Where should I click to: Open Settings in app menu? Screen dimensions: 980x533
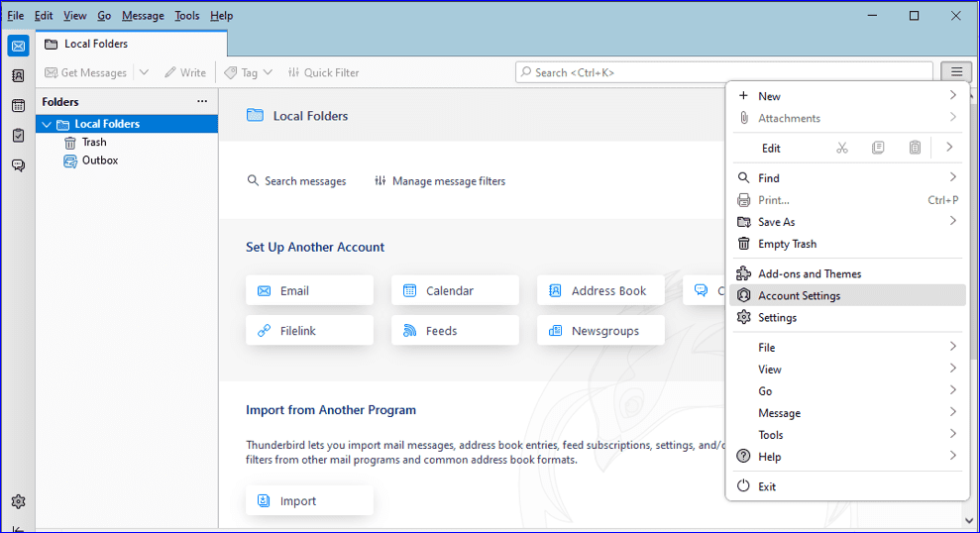[x=847, y=317]
